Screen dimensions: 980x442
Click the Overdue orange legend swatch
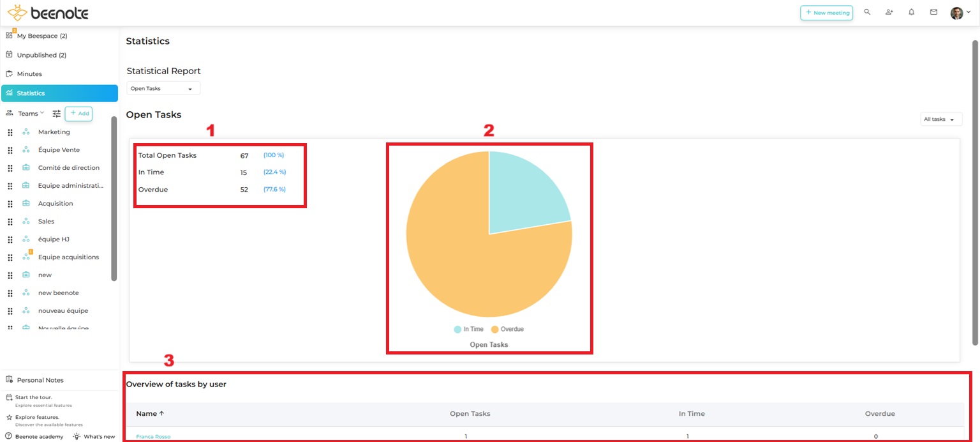496,328
